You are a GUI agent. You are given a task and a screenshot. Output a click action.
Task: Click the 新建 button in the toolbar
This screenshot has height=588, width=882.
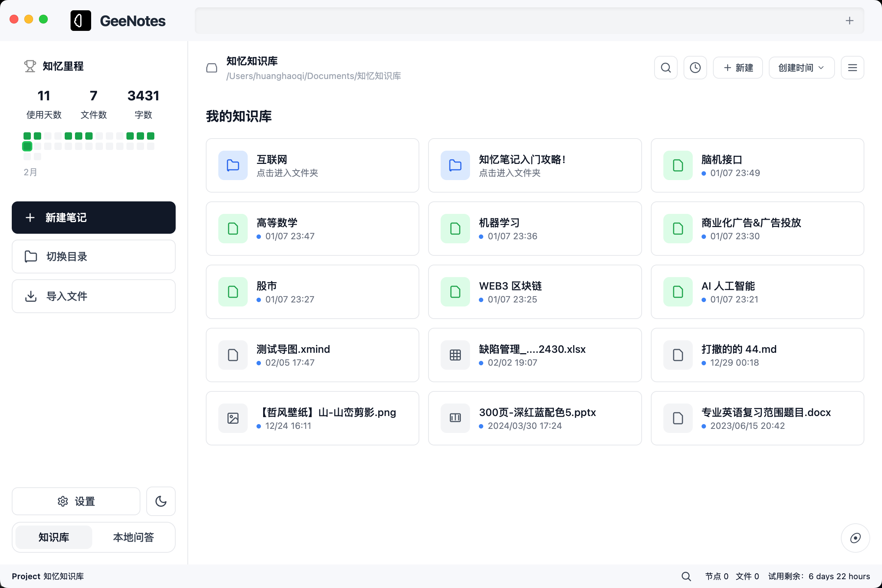[x=737, y=68]
